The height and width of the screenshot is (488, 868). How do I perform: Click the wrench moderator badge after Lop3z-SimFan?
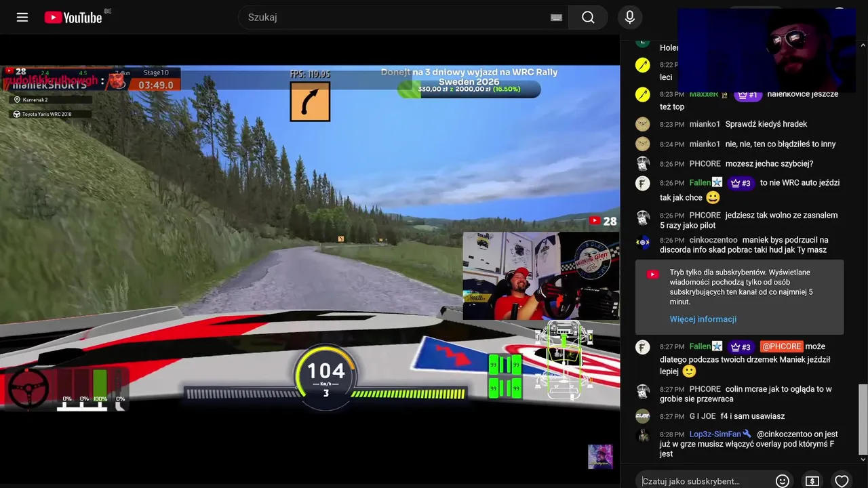(x=747, y=434)
